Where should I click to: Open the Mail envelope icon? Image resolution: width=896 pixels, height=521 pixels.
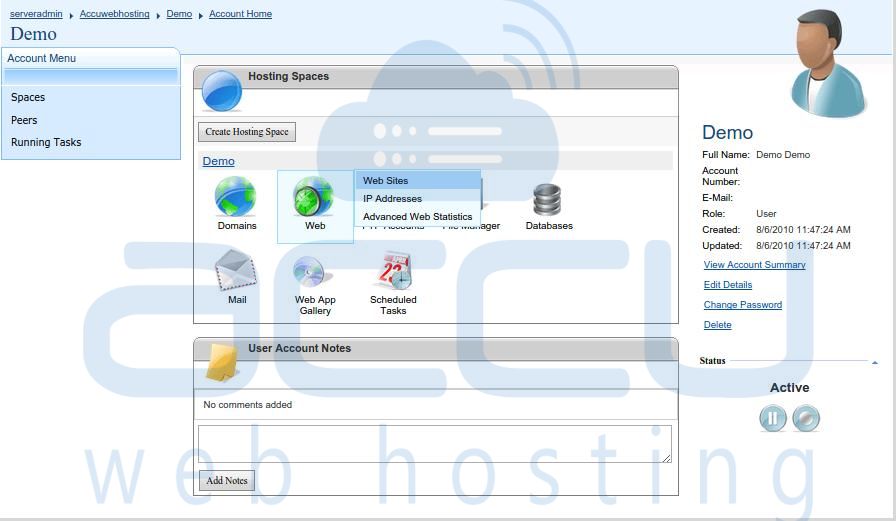click(x=236, y=270)
